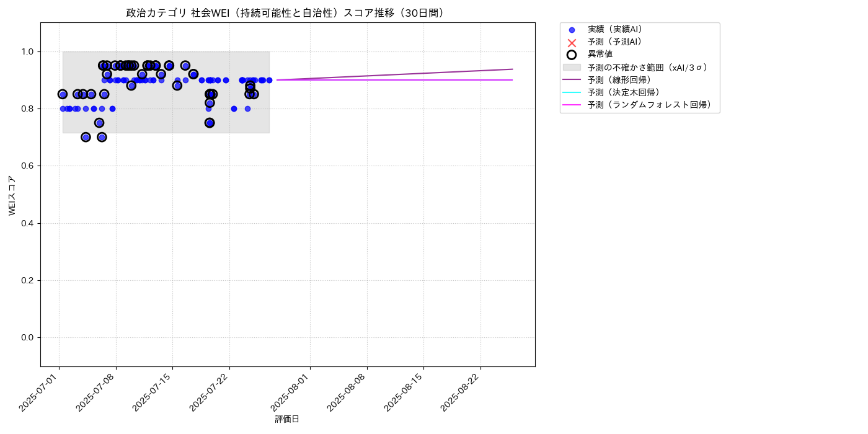
Task: Select the 実績（実績AI） legend label
Action: 615,29
